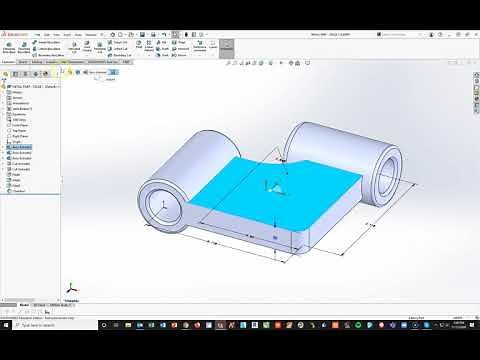Open the Insert menu
480x360 pixels.
tap(67, 35)
